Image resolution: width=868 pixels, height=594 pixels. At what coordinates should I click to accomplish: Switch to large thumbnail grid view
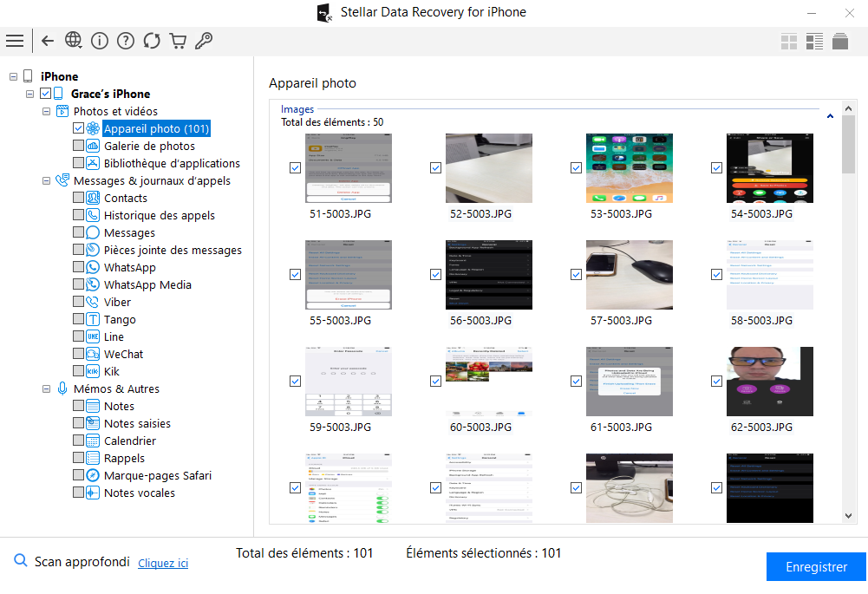(x=789, y=42)
